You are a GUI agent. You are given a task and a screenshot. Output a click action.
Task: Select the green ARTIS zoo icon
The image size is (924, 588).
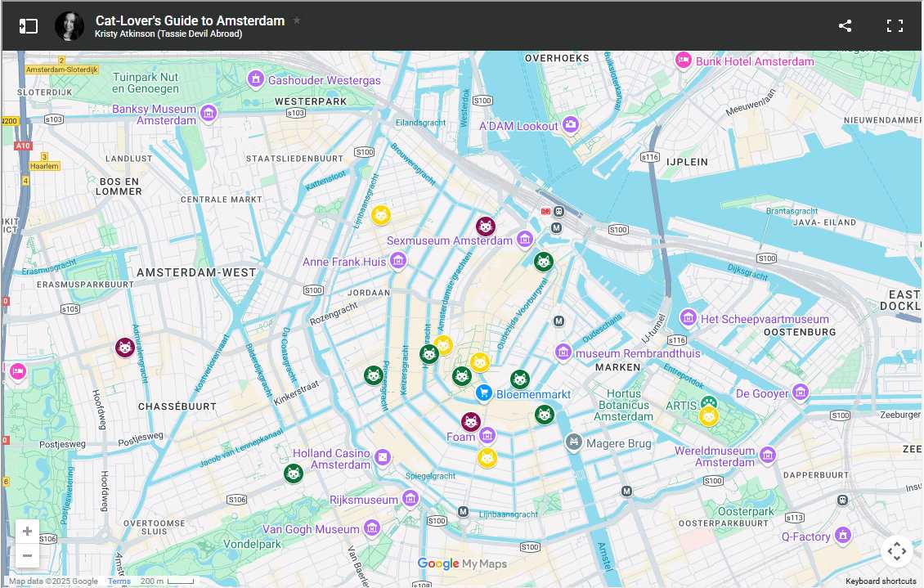(709, 402)
